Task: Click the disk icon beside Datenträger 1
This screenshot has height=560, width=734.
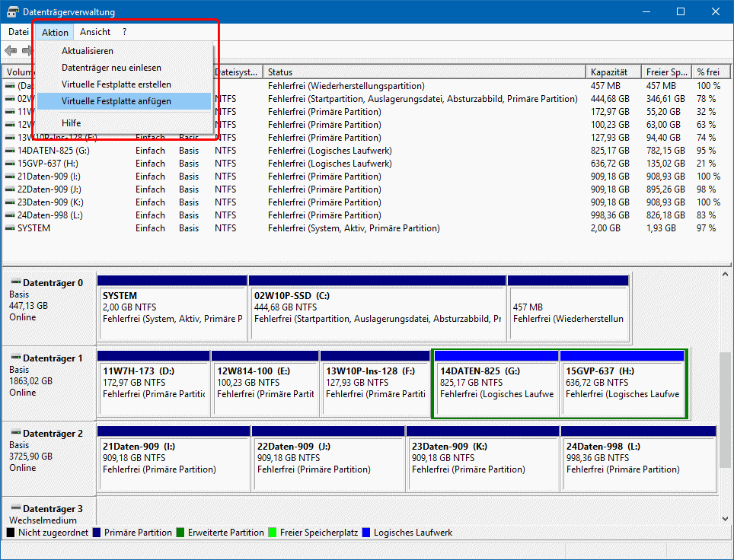Action: 15,358
